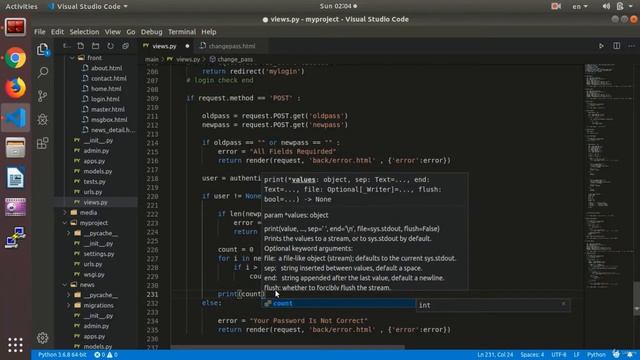Viewport: 640px width, 360px height.
Task: Expand the media folder
Action: (x=65, y=213)
